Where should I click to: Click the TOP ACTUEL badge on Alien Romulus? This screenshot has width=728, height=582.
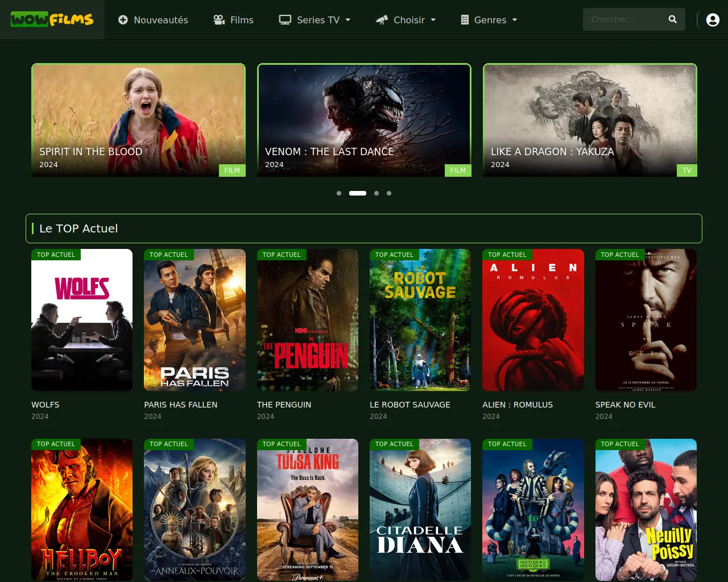point(507,255)
